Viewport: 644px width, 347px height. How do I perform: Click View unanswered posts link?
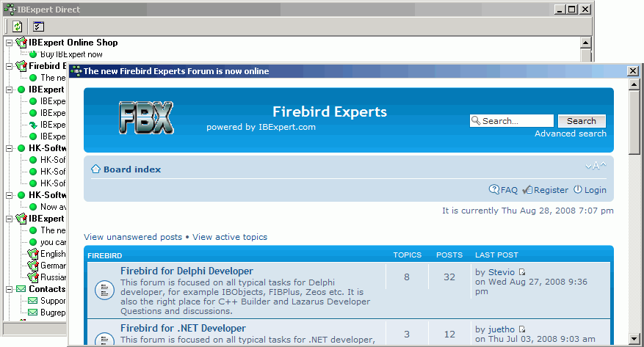click(133, 237)
